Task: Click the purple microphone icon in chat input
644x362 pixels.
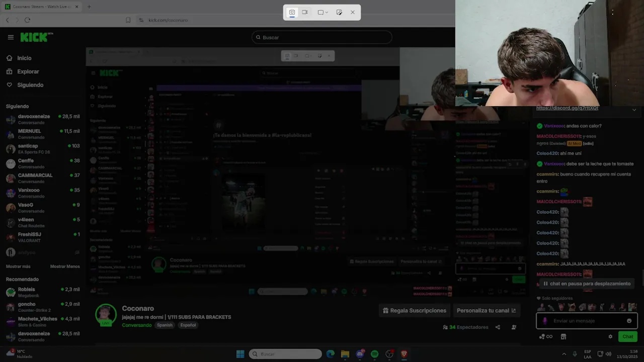Action: (545, 321)
